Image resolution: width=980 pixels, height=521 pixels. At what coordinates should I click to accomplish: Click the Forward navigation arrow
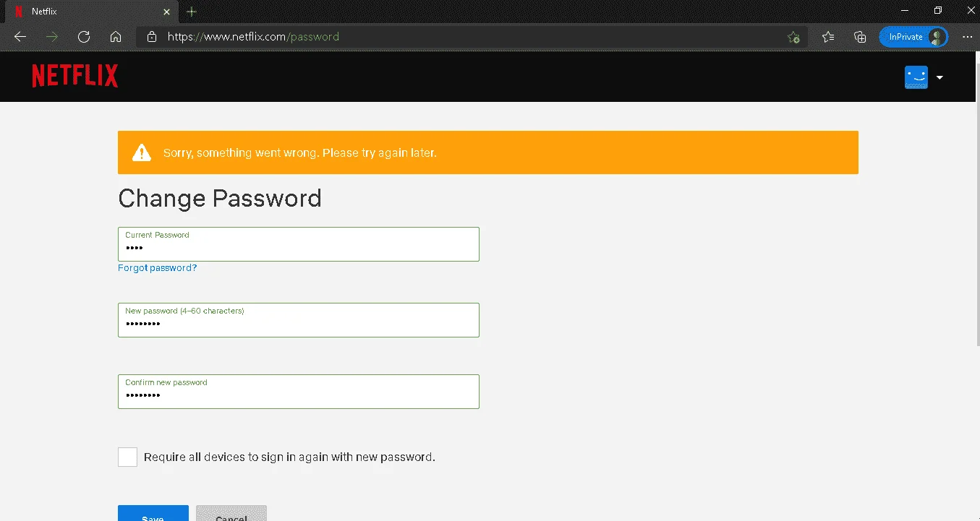pos(52,37)
